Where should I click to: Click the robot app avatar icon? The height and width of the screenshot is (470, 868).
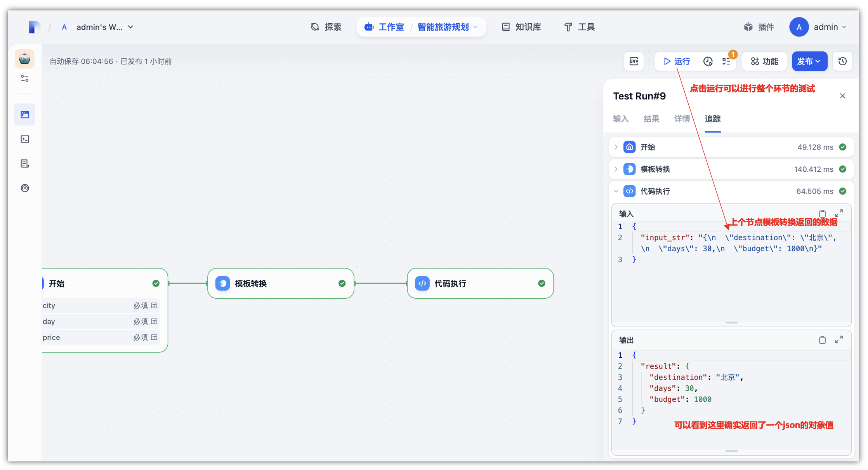coord(24,59)
